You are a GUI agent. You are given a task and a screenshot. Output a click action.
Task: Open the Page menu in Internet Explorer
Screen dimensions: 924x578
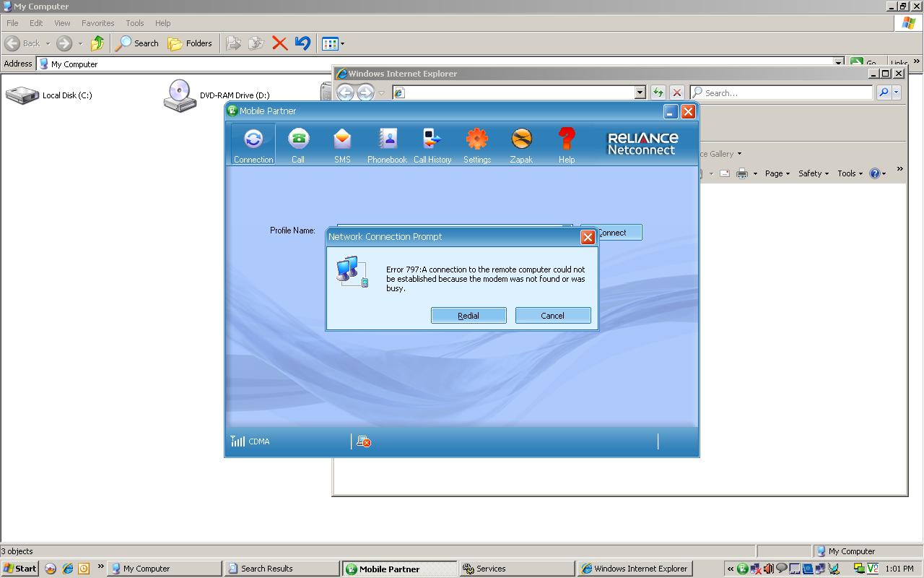click(777, 173)
